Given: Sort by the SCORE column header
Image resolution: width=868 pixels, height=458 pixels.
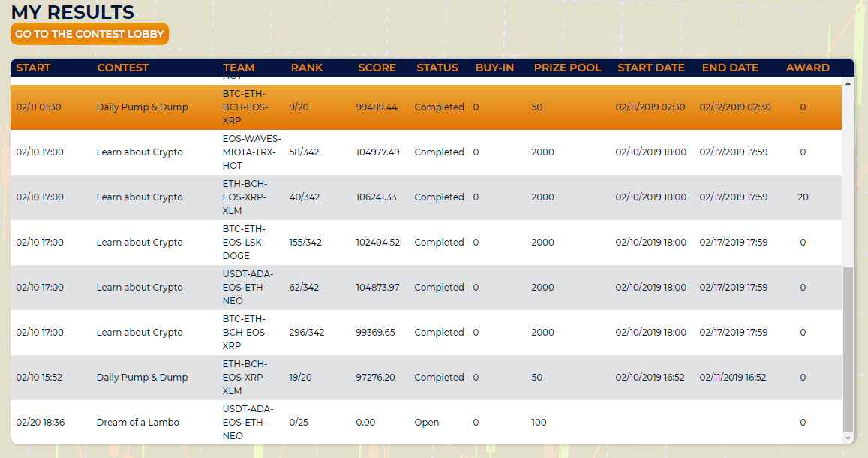Looking at the screenshot, I should point(377,68).
